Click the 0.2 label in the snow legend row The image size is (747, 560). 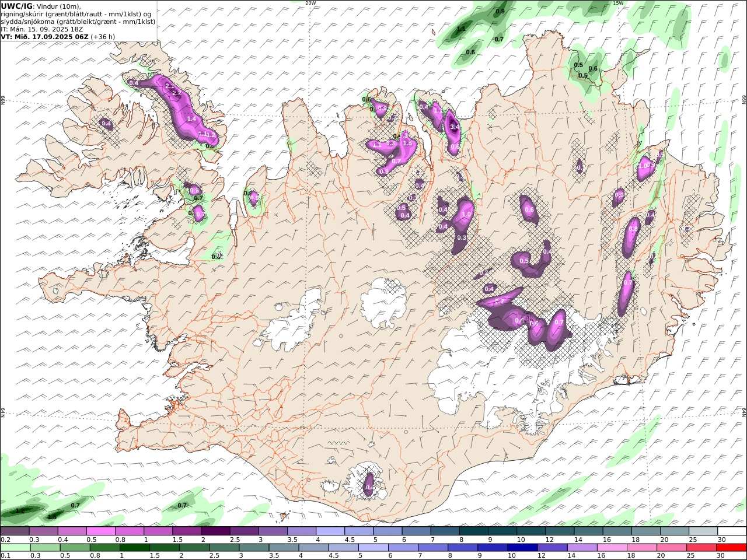[x=5, y=540]
